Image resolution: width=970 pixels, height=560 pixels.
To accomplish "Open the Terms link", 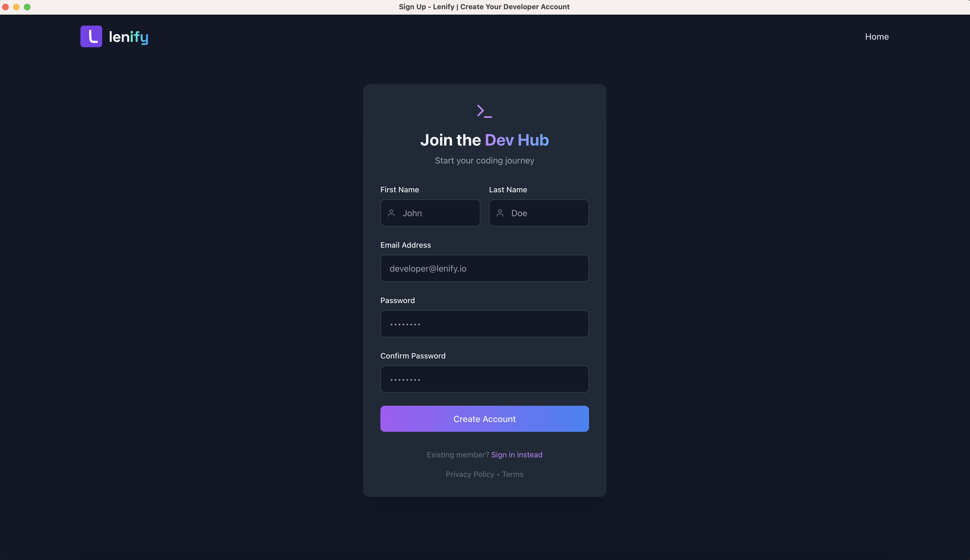I will tap(512, 474).
